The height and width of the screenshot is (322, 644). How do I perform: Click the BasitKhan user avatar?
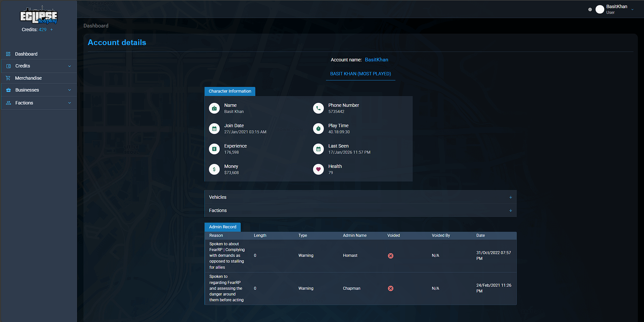[x=600, y=10]
